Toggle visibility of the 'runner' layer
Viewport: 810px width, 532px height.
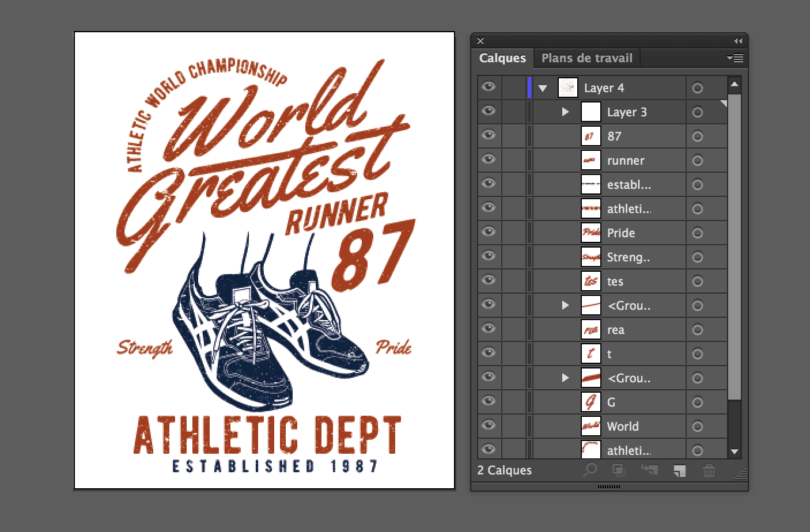click(x=489, y=160)
